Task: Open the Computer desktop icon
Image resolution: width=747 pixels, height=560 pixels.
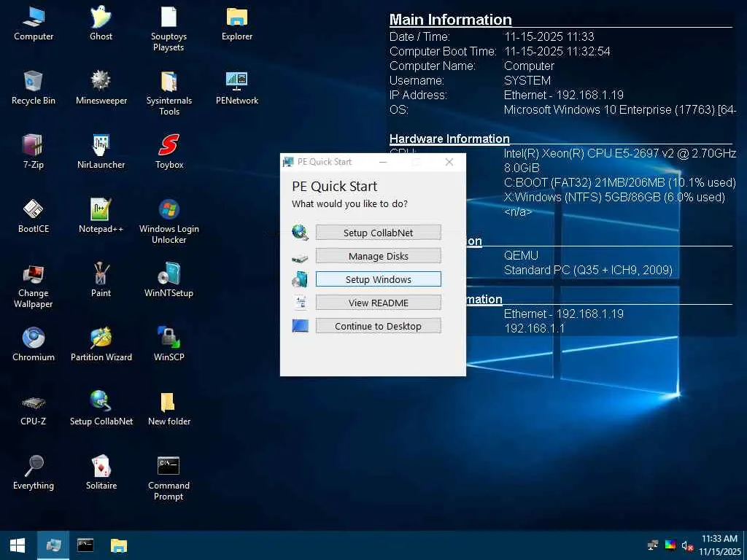Action: [34, 24]
